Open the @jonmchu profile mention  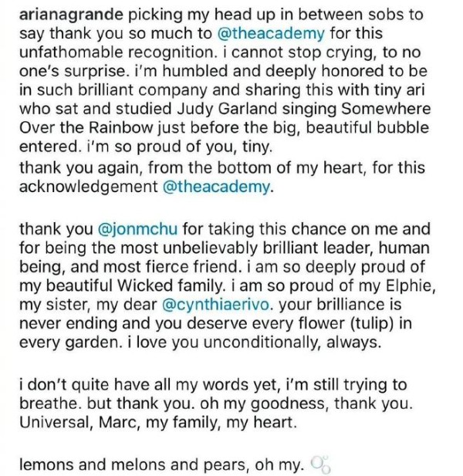click(138, 229)
